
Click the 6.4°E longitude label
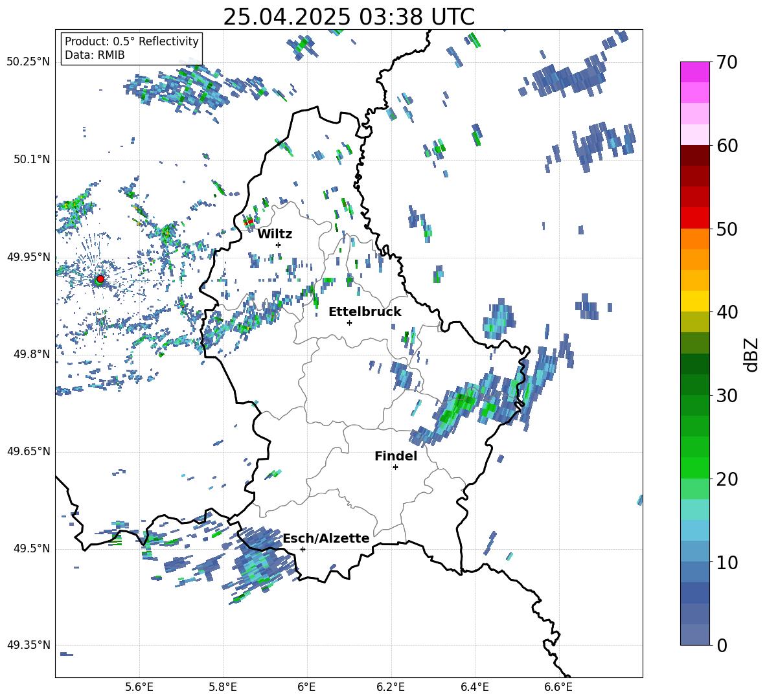click(475, 687)
